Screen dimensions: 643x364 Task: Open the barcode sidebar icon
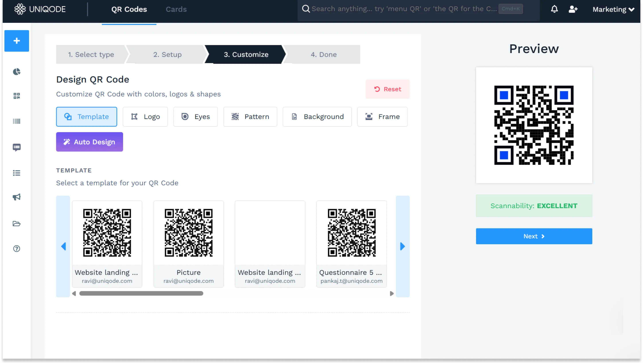click(x=17, y=121)
